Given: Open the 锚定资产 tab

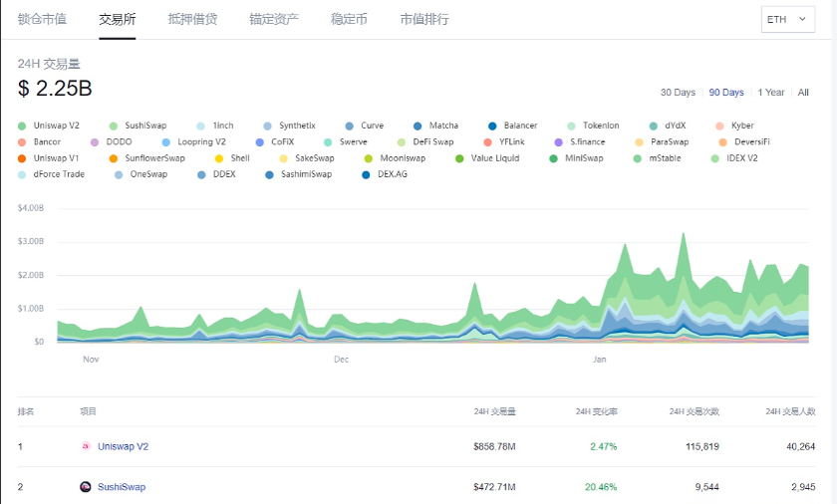Looking at the screenshot, I should 274,19.
